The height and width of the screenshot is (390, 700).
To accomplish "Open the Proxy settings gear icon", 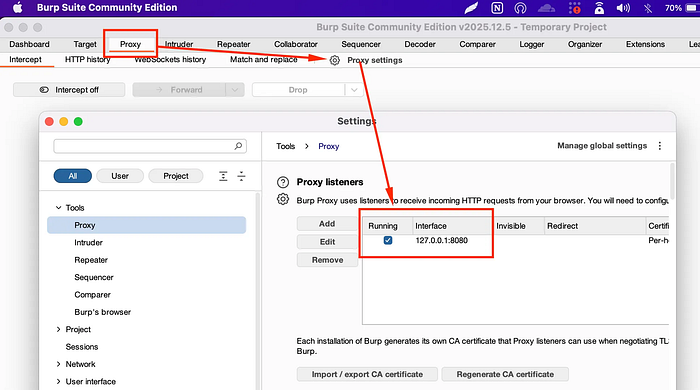I will (x=335, y=60).
